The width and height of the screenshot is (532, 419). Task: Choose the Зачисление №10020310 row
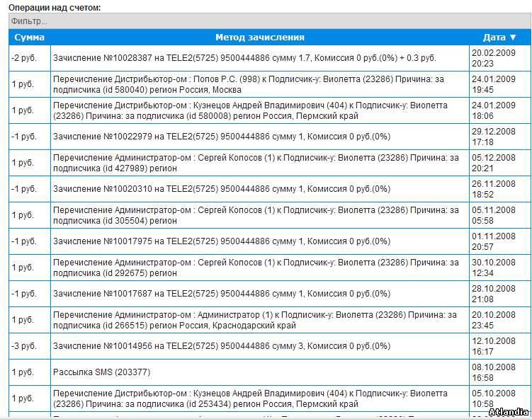222,189
